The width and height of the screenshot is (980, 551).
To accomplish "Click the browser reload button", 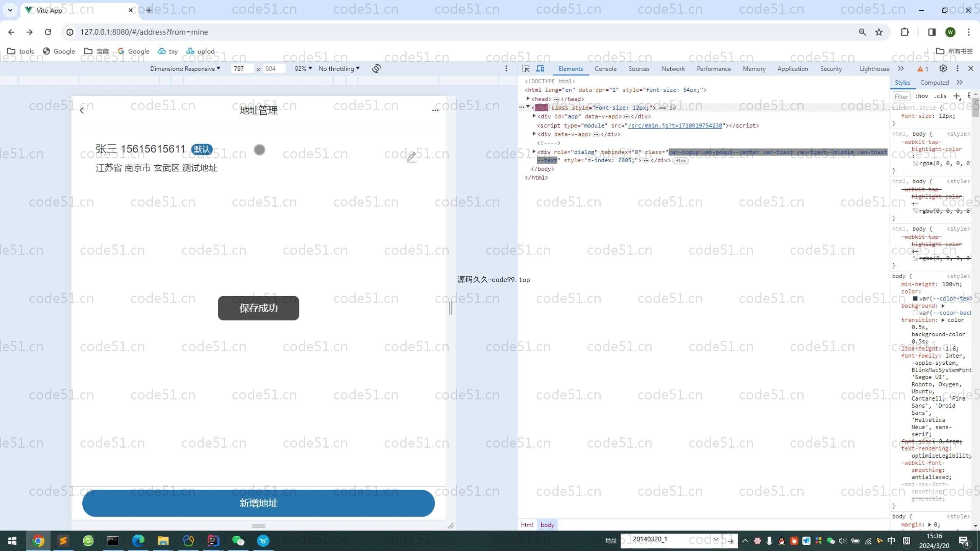I will click(x=48, y=32).
